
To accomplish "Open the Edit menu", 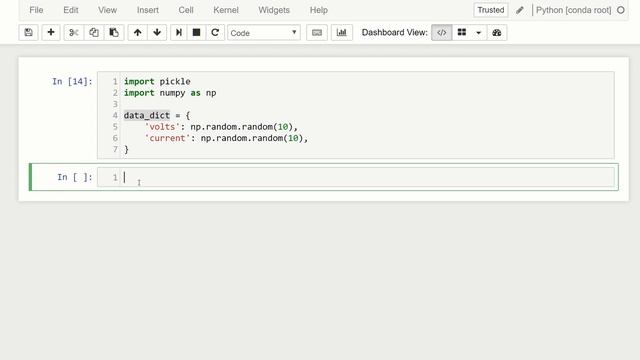I will click(71, 10).
